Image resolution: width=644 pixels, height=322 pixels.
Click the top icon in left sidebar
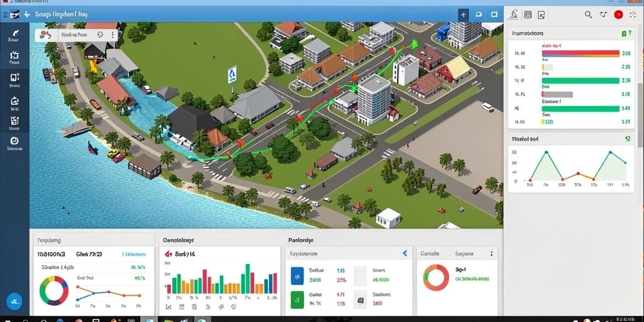[x=14, y=33]
